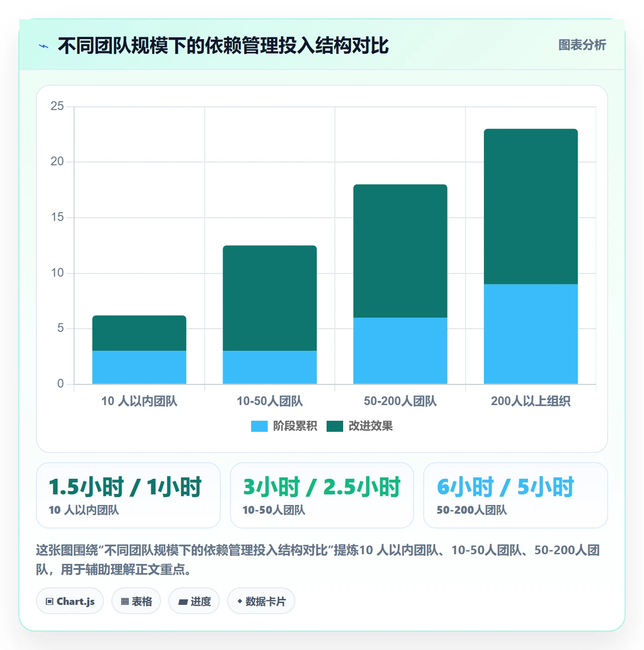644x650 pixels.
Task: Click the y-axis value 25
Action: 57,106
